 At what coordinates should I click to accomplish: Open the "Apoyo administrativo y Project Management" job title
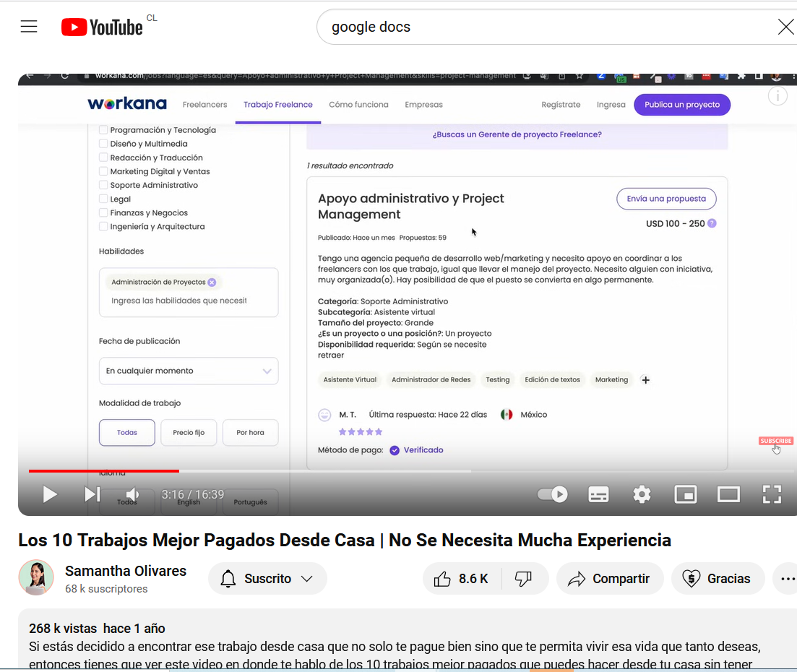pyautogui.click(x=410, y=207)
